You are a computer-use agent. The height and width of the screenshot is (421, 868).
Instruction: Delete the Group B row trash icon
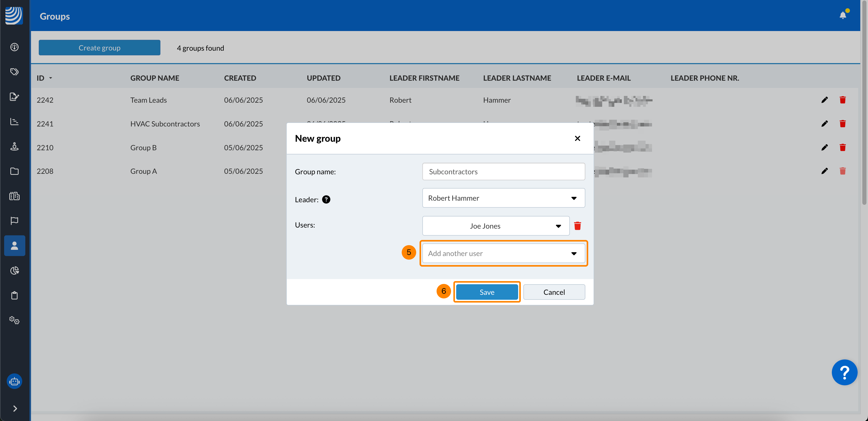842,147
